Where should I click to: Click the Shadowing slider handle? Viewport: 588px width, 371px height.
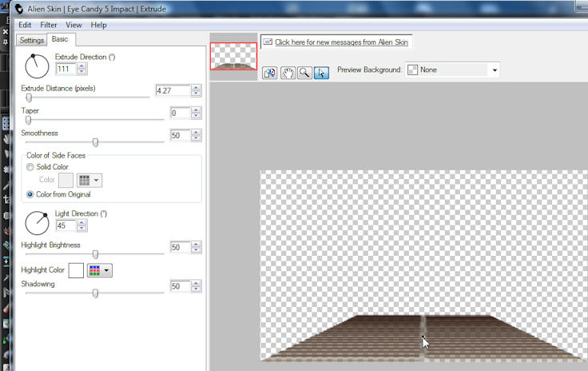(x=95, y=293)
